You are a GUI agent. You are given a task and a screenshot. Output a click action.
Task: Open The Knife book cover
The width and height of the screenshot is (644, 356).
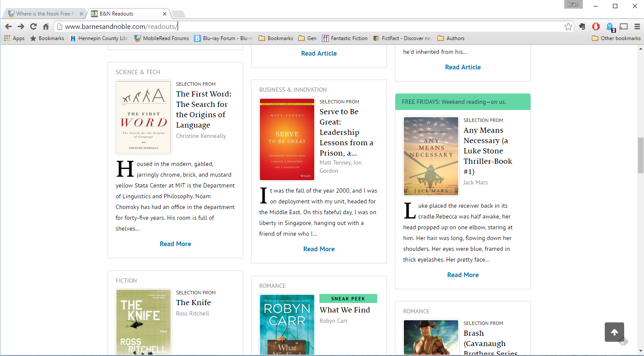click(x=144, y=322)
